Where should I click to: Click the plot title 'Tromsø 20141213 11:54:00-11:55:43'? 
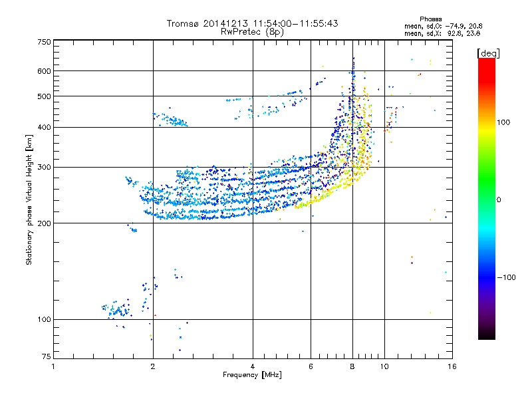(252, 23)
